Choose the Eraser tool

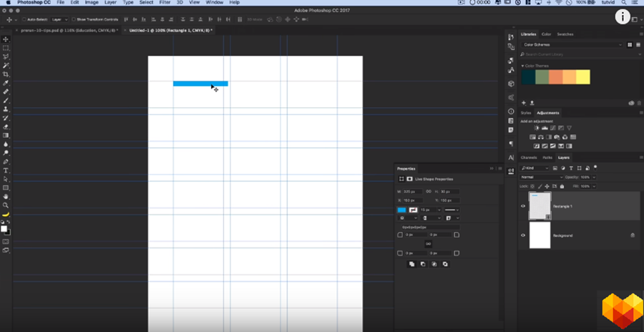point(6,127)
